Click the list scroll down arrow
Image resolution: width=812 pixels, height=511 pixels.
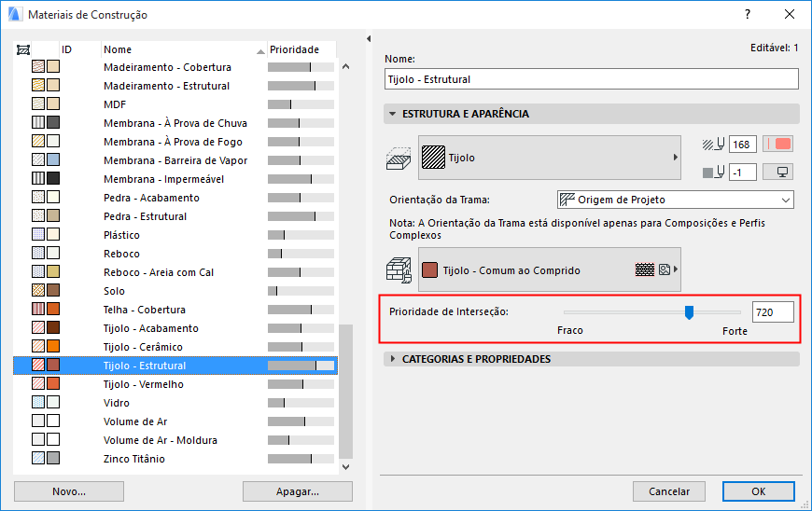346,467
